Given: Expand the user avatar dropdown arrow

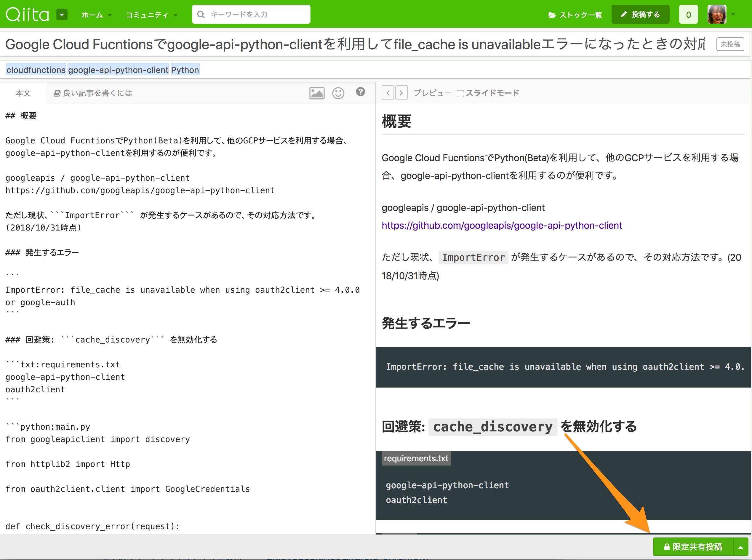Looking at the screenshot, I should coord(733,14).
